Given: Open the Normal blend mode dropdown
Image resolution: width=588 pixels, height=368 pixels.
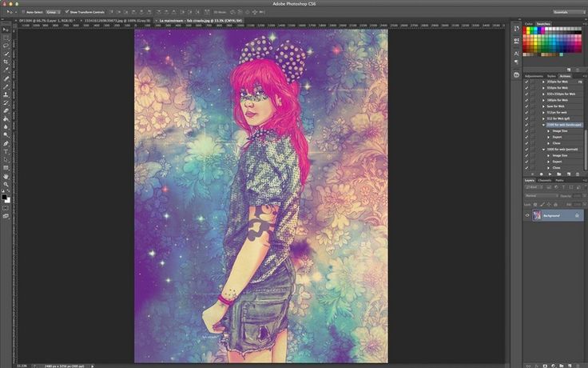Looking at the screenshot, I should tap(542, 196).
